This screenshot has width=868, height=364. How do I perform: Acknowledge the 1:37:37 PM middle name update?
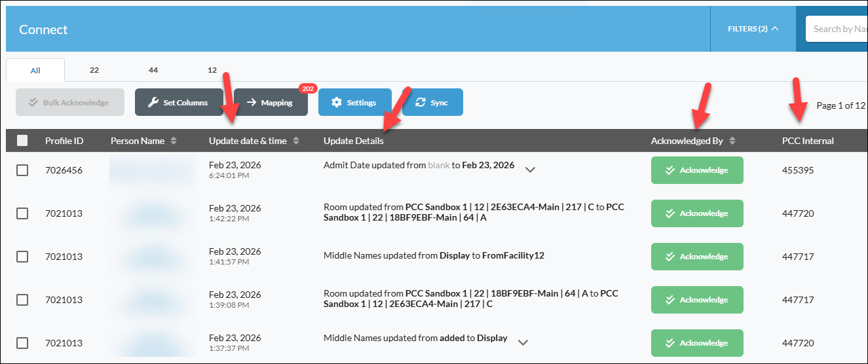(x=697, y=343)
